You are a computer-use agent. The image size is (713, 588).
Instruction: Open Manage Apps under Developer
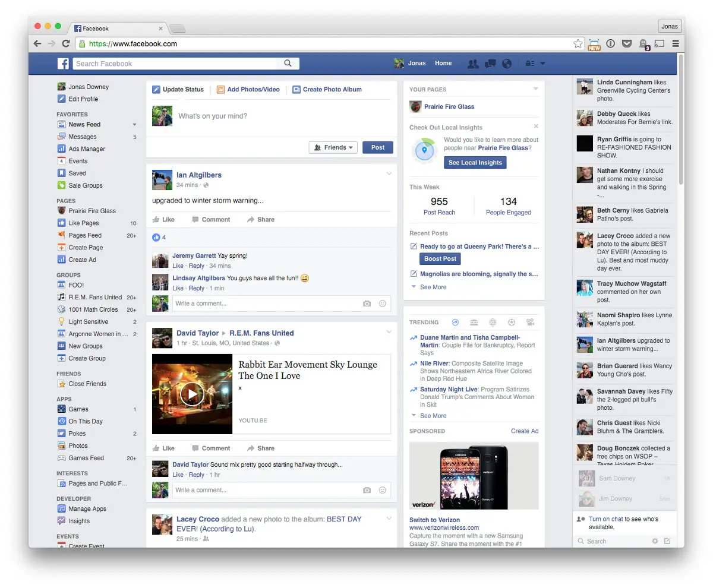87,508
